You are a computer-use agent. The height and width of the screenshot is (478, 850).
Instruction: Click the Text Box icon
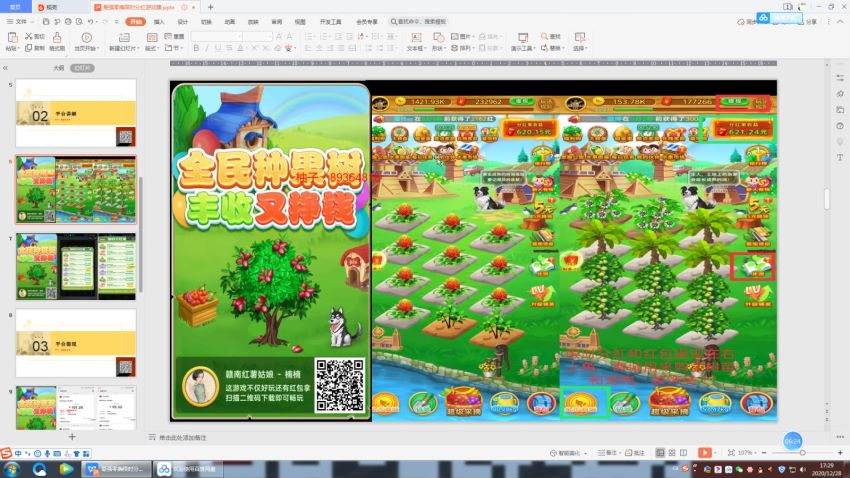[x=416, y=37]
